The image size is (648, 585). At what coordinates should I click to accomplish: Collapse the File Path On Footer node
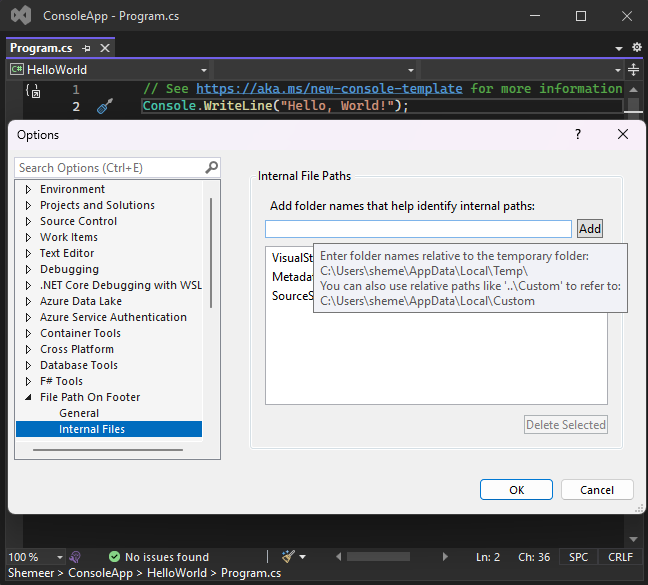pos(28,397)
